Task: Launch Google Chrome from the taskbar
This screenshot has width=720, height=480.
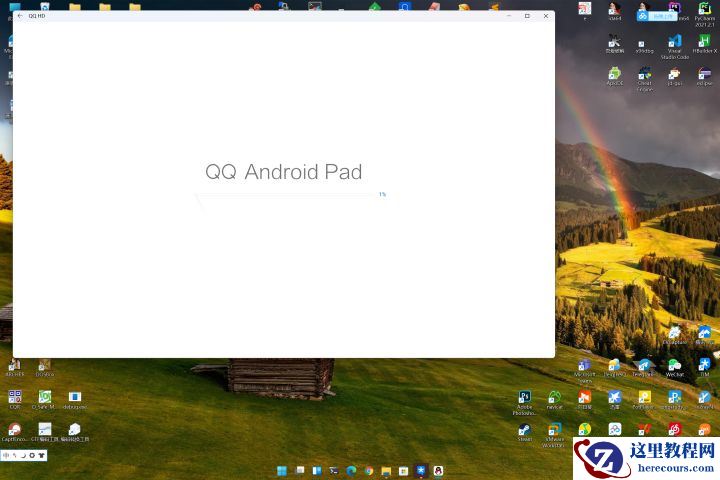Action: coord(369,471)
